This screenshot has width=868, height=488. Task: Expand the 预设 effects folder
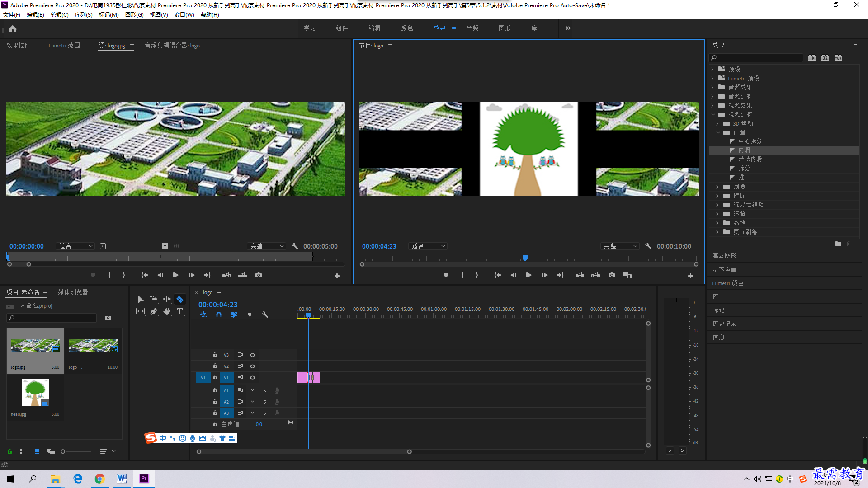tap(712, 69)
